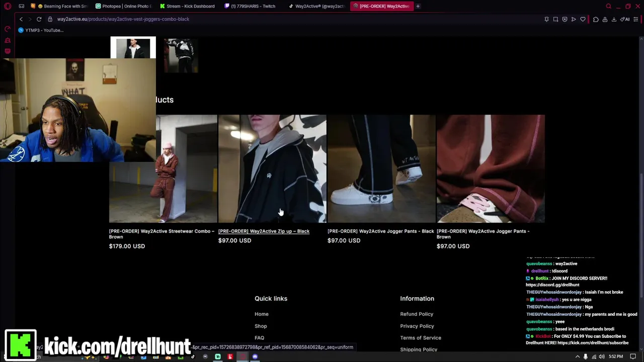Image resolution: width=644 pixels, height=362 pixels.
Task: Click the send/flow arrow icon
Action: pyautogui.click(x=574, y=19)
